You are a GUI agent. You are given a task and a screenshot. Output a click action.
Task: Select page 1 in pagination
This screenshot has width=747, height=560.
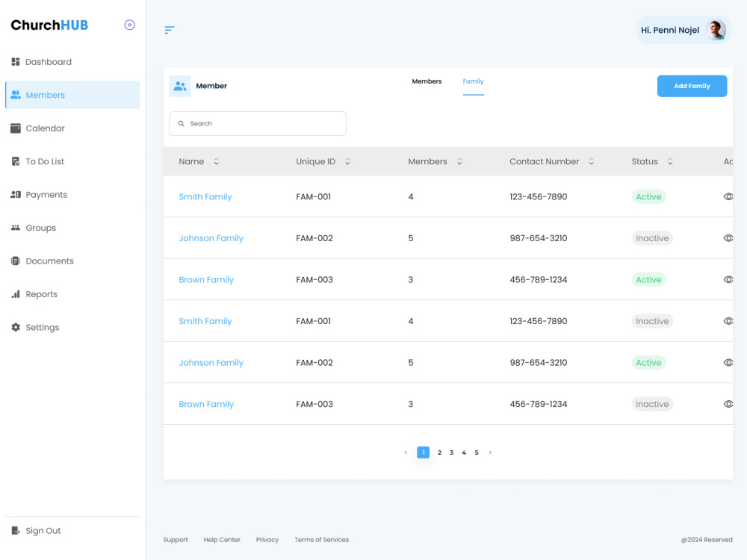click(423, 452)
